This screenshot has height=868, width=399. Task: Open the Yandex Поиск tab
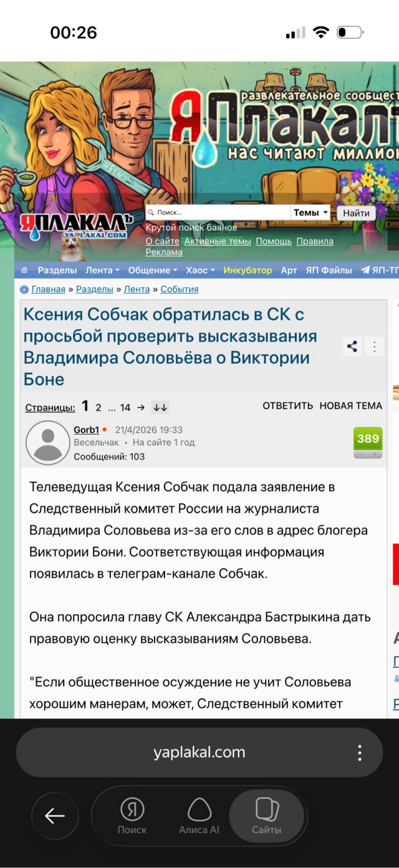(x=132, y=816)
